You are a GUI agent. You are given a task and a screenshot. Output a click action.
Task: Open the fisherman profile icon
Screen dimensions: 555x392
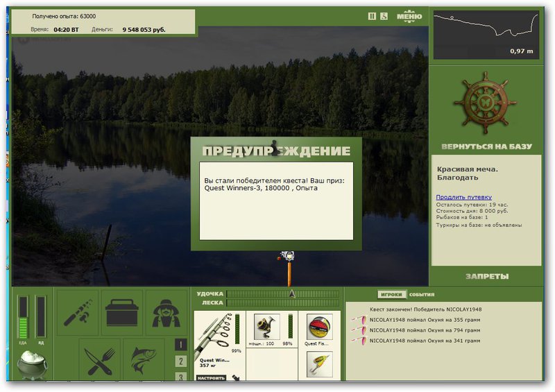(166, 313)
